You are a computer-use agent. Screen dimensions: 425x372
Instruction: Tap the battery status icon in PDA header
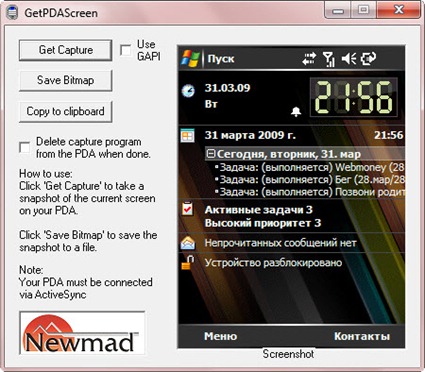click(x=368, y=59)
